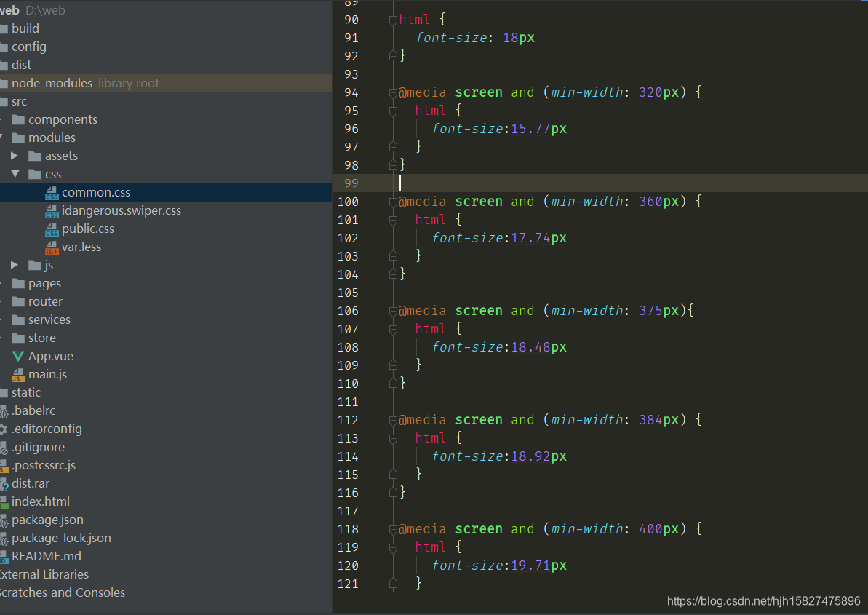Collapse the css folder
Image resolution: width=868 pixels, height=615 pixels.
16,173
